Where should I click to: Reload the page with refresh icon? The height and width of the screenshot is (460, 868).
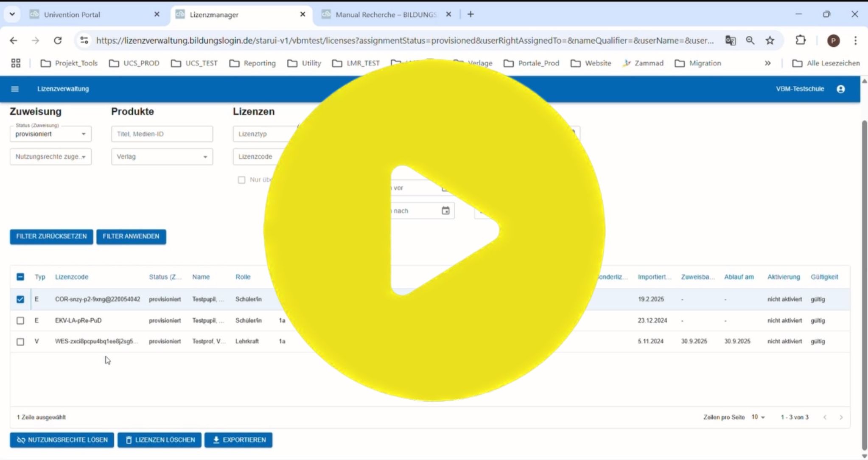58,40
